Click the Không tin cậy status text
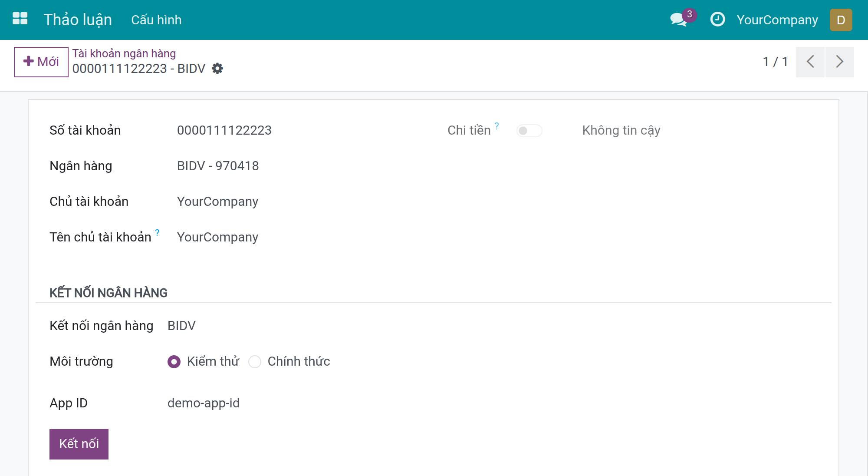Image resolution: width=868 pixels, height=476 pixels. tap(621, 130)
